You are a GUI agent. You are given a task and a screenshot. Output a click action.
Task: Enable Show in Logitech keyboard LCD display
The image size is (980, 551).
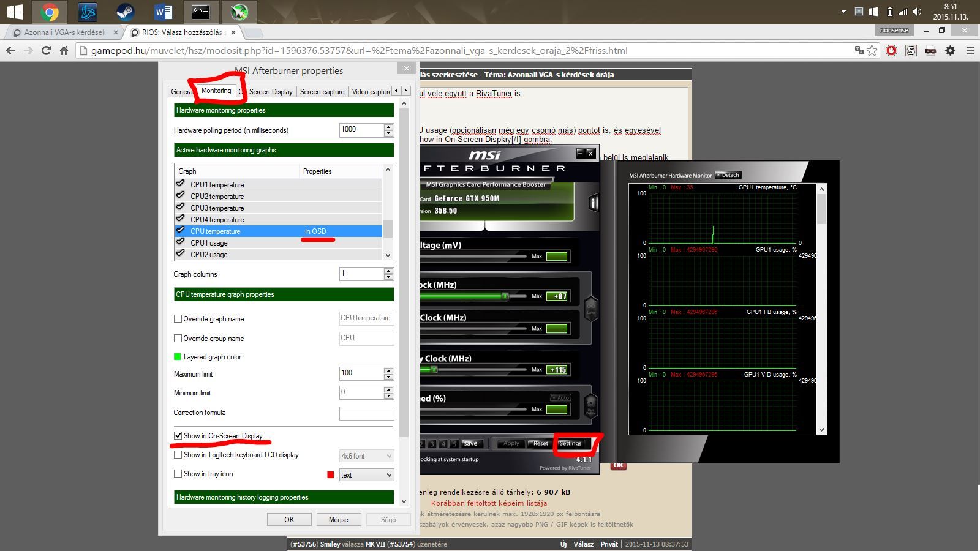178,455
